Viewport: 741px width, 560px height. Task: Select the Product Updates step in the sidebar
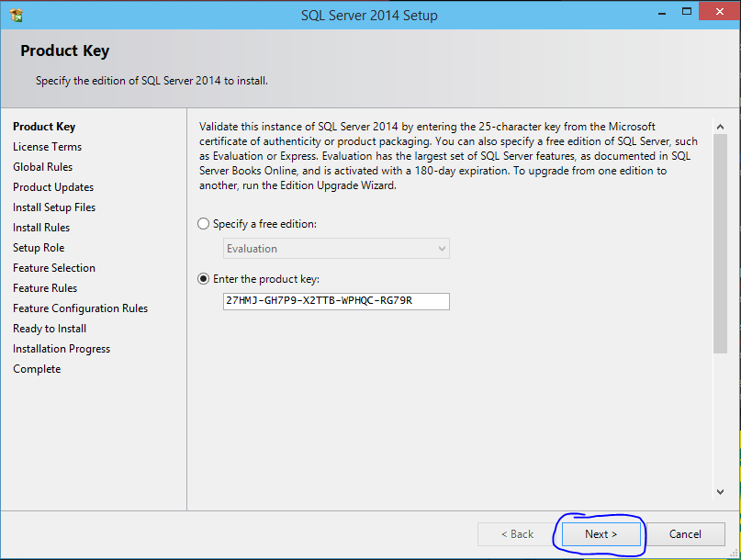point(53,187)
